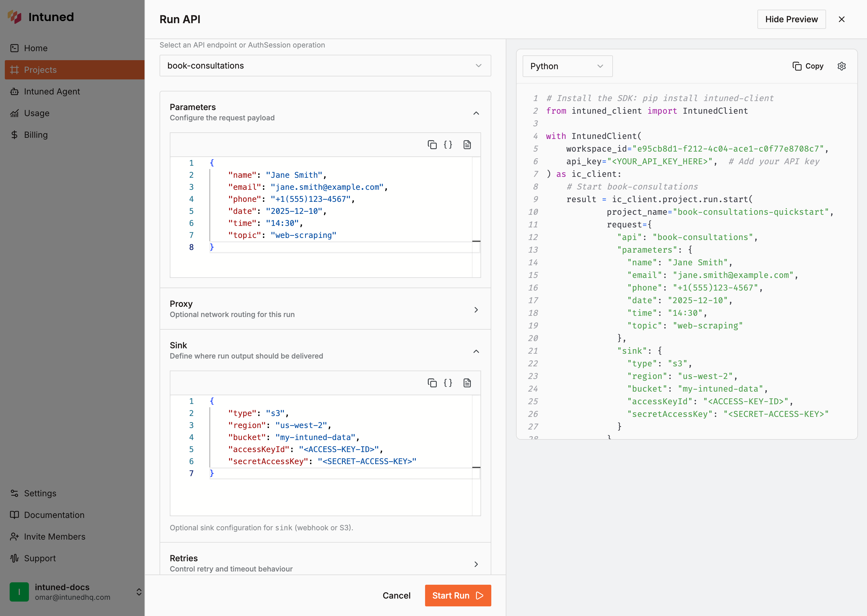The height and width of the screenshot is (616, 867).
Task: Copy the Sink JSON configuration
Action: tap(432, 383)
